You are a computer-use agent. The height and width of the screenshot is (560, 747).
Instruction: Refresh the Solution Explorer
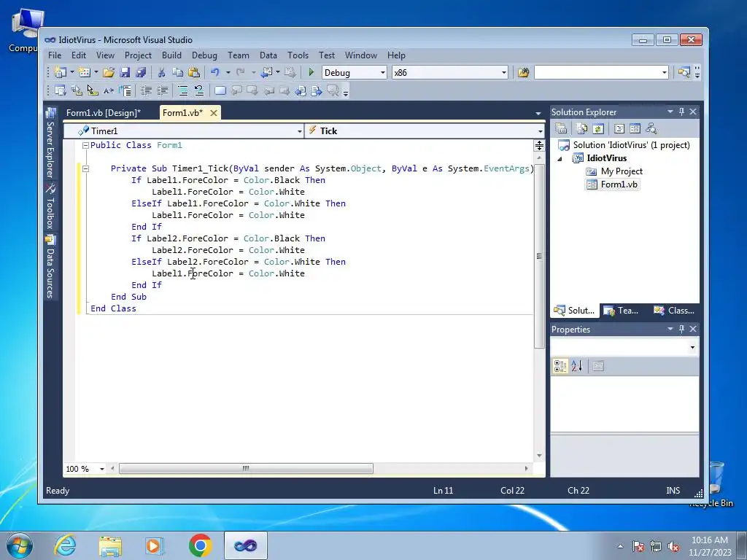(598, 128)
